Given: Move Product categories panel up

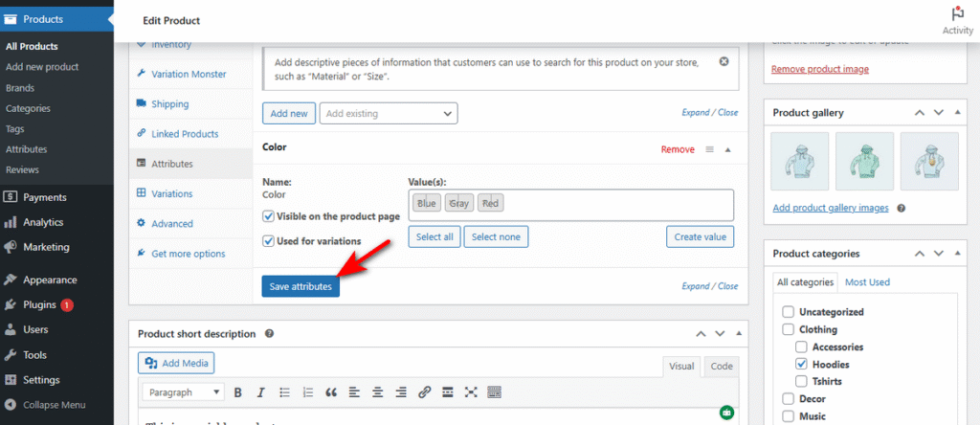Looking at the screenshot, I should click(x=919, y=254).
